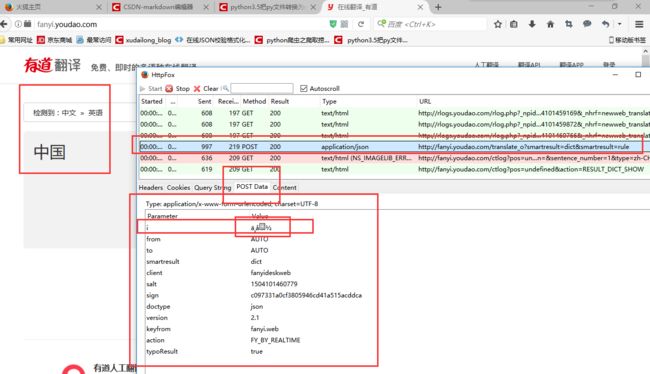This screenshot has height=374, width=650.
Task: Maximize the HttpFox window
Action: [x=638, y=75]
